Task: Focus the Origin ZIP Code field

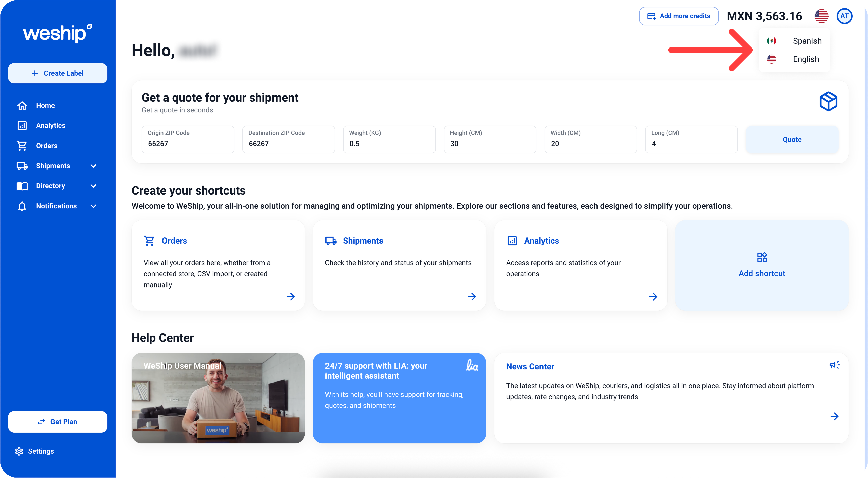Action: pyautogui.click(x=188, y=139)
